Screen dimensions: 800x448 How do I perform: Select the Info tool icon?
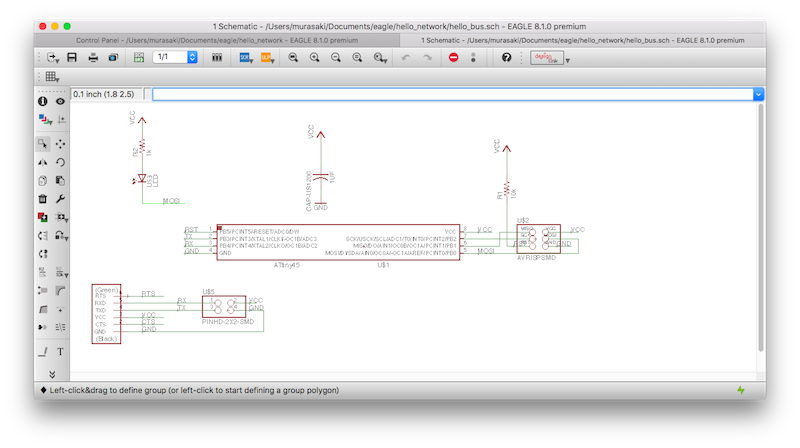pos(43,102)
